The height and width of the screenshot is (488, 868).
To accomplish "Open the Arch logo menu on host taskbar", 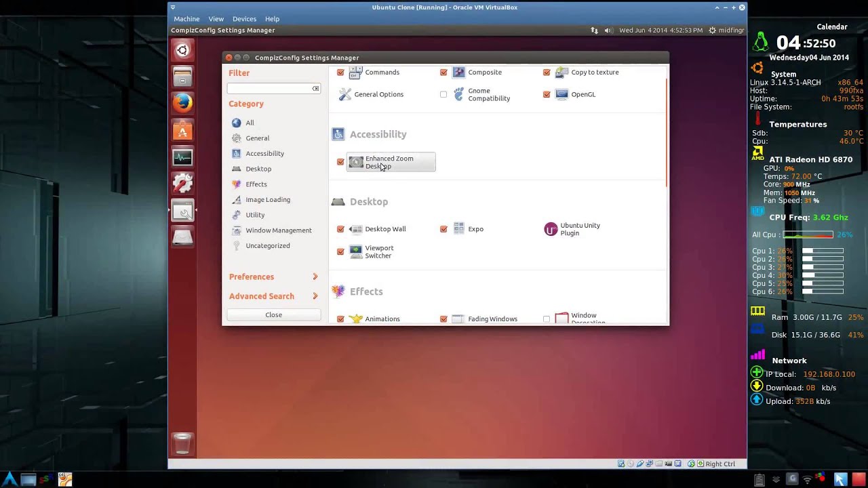I will point(9,479).
